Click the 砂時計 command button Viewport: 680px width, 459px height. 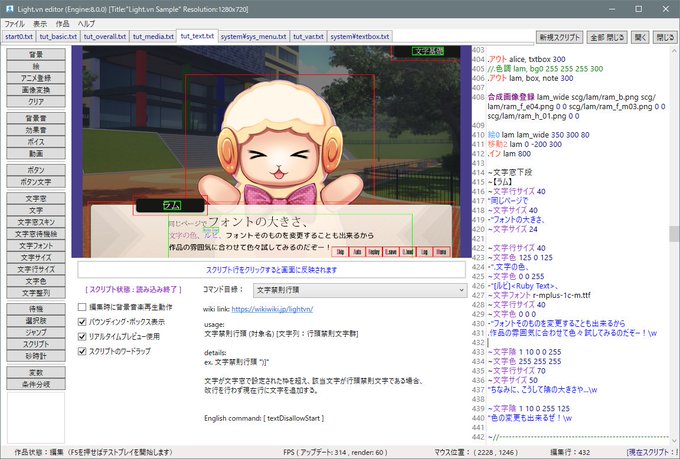tap(36, 356)
